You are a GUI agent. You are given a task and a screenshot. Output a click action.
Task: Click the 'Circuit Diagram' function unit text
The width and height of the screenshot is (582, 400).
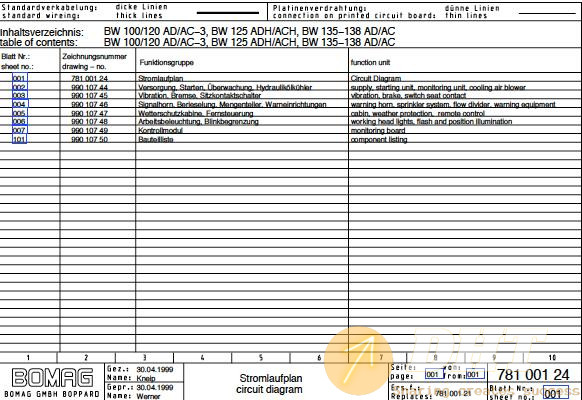(376, 78)
